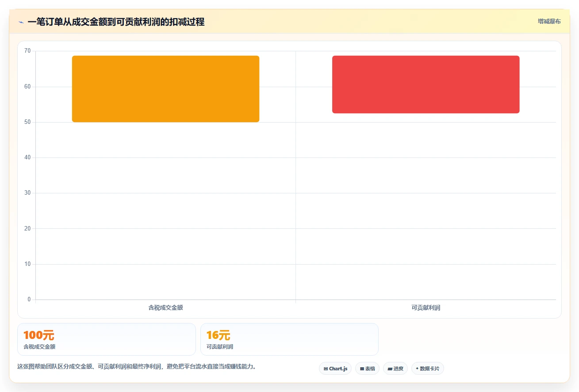This screenshot has width=579, height=392.
Task: Select the 数据卡片 tag chip
Action: pos(427,369)
